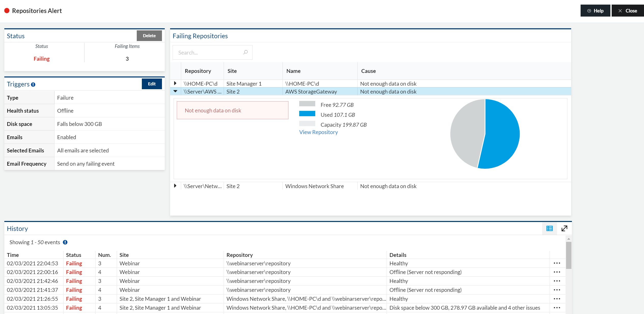Expand the \\Server\Netw... repository row
This screenshot has height=314, width=644.
point(175,186)
